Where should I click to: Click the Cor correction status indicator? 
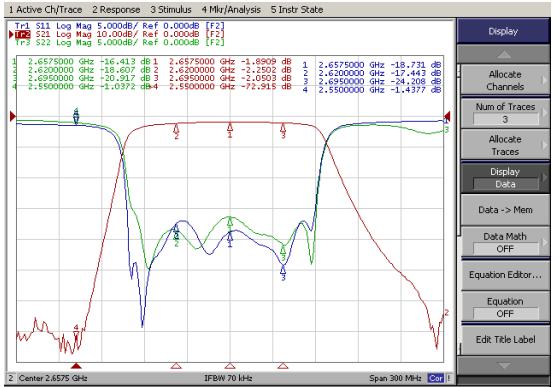pos(436,378)
